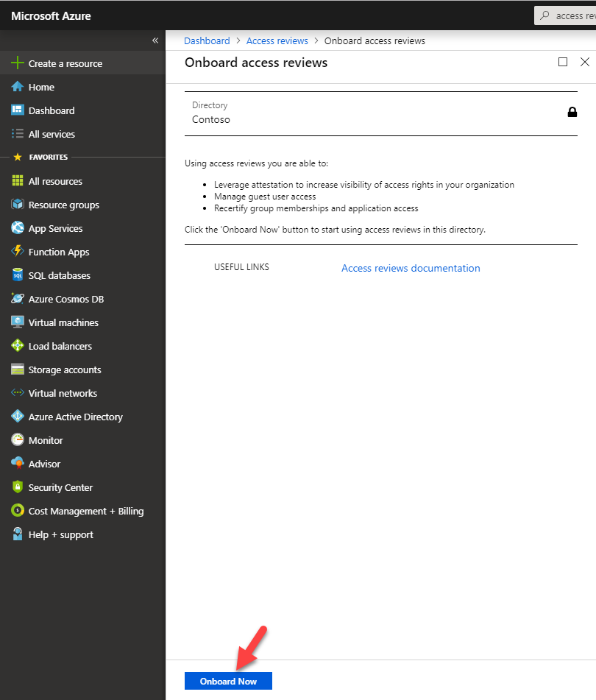Collapse the sidebar with double chevron
Image resolution: width=596 pixels, height=700 pixels.
point(155,40)
